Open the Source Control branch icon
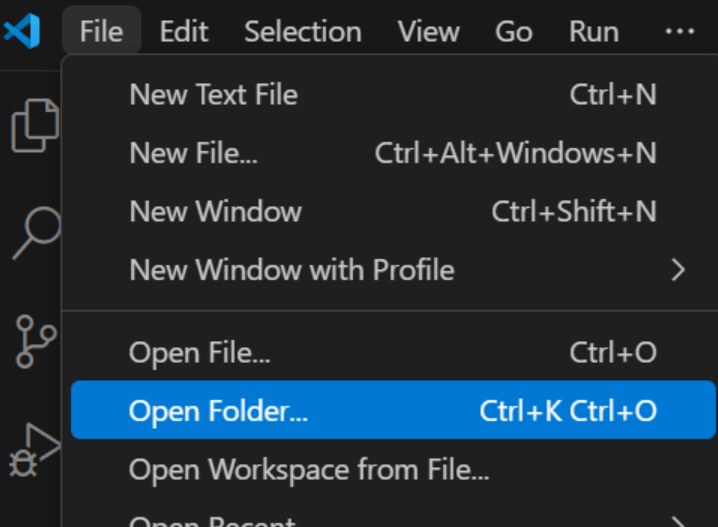Screen dimensions: 718x527 coord(36,342)
